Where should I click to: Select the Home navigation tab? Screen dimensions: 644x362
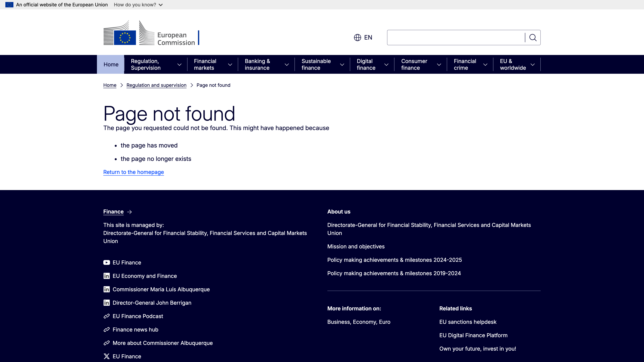coord(111,65)
